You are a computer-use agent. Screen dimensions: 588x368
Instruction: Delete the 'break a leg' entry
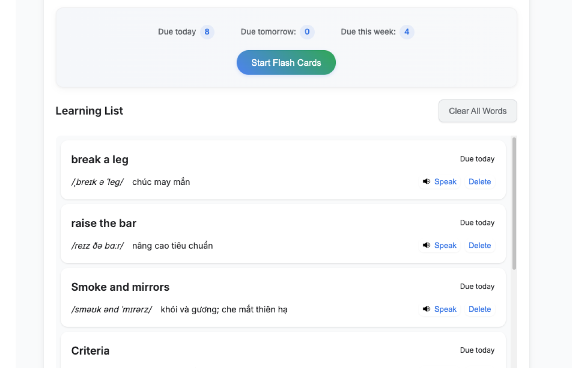(x=480, y=182)
